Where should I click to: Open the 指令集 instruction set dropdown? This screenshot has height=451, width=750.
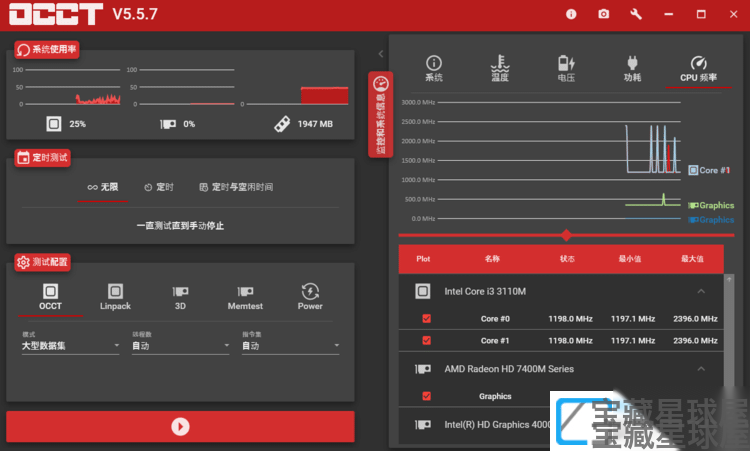291,345
